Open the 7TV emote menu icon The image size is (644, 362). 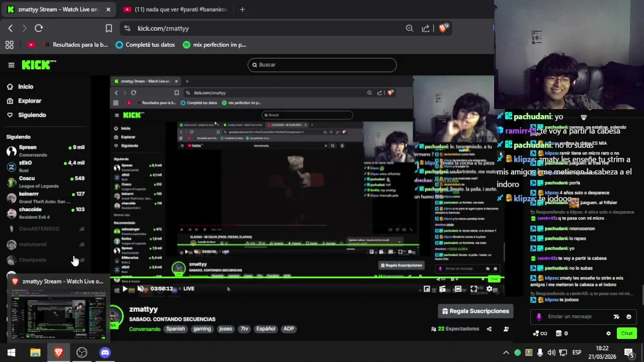coord(616,317)
